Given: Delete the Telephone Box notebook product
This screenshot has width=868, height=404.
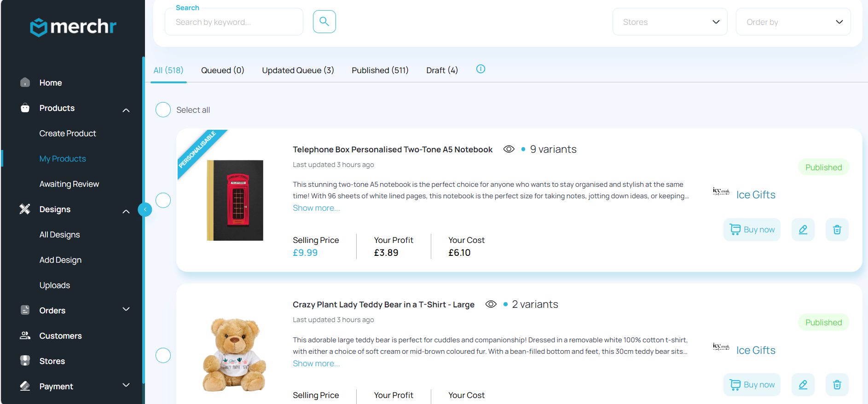Looking at the screenshot, I should [837, 230].
